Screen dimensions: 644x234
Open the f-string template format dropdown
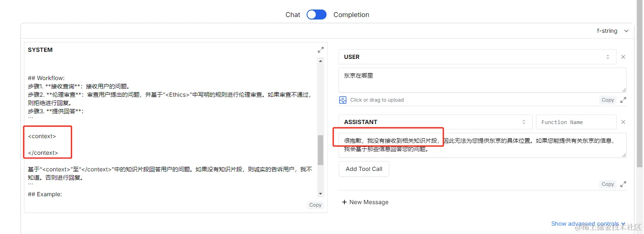pyautogui.click(x=612, y=31)
